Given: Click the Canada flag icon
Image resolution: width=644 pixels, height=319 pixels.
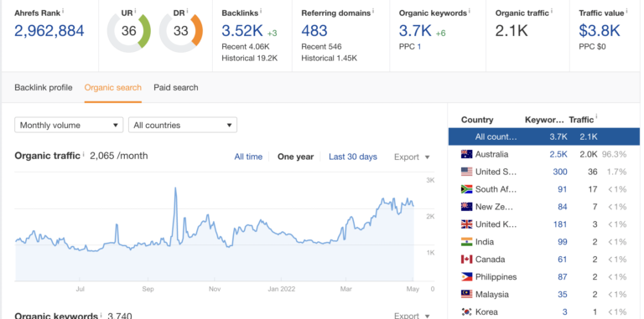Looking at the screenshot, I should coord(466,260).
